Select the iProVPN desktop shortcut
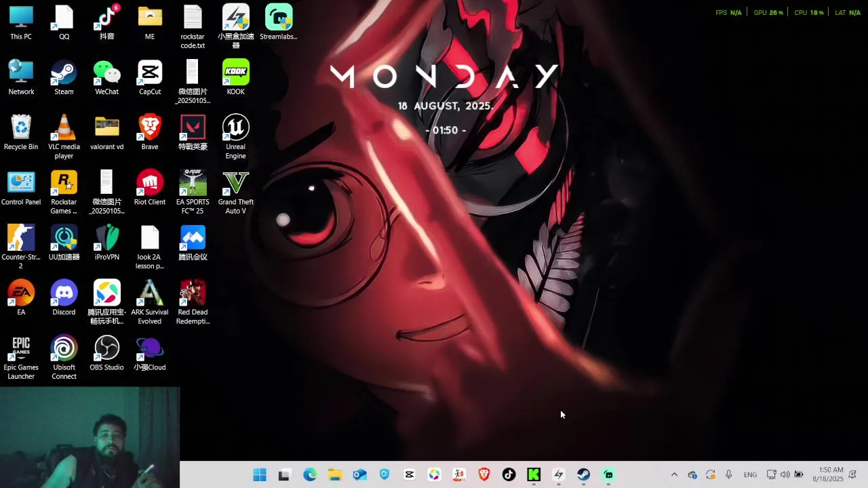The width and height of the screenshot is (868, 488). [x=107, y=243]
